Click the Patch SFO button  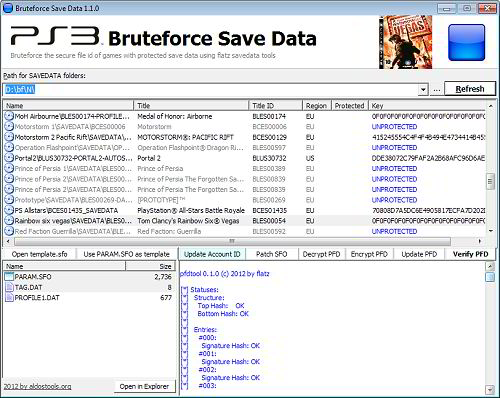(x=271, y=254)
